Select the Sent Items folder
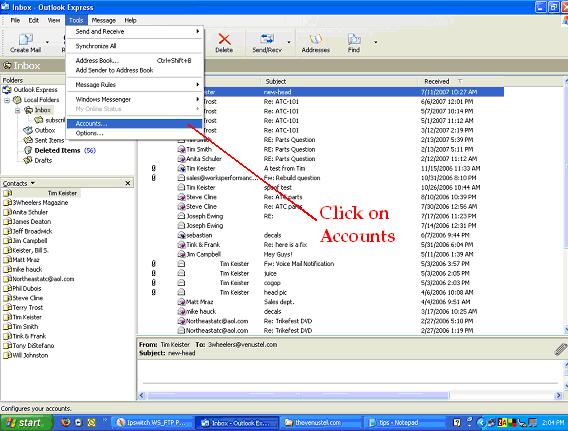The image size is (568, 431). 49,140
